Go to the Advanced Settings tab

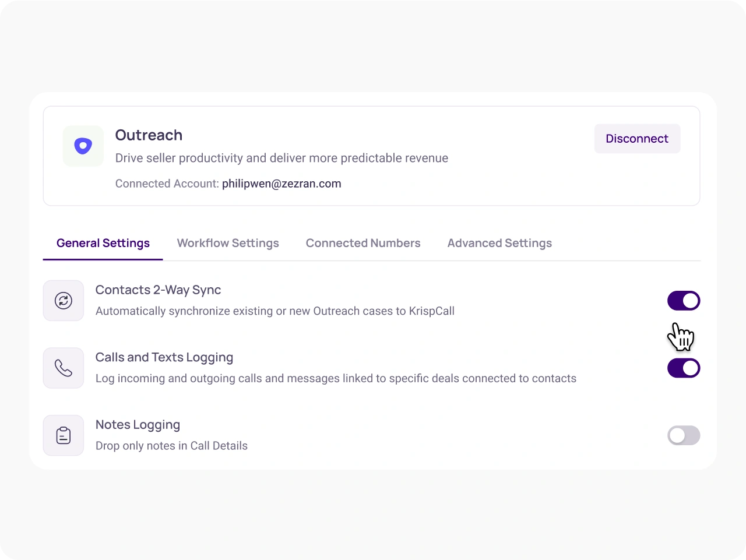[x=499, y=243]
